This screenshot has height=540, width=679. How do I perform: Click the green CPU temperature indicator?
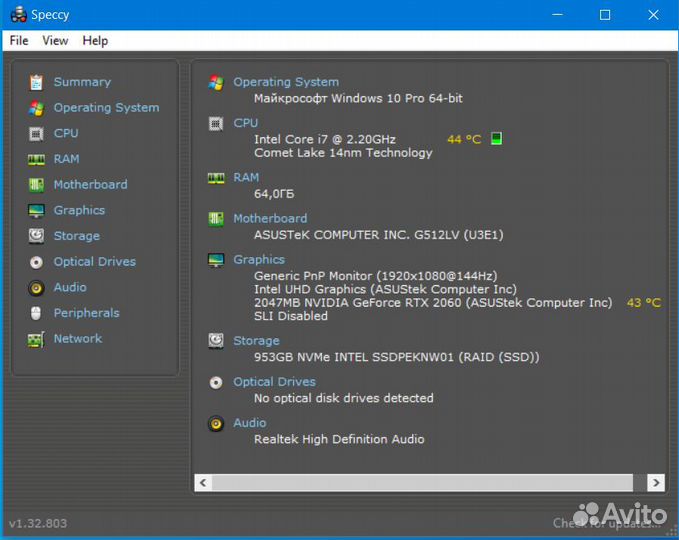[497, 139]
